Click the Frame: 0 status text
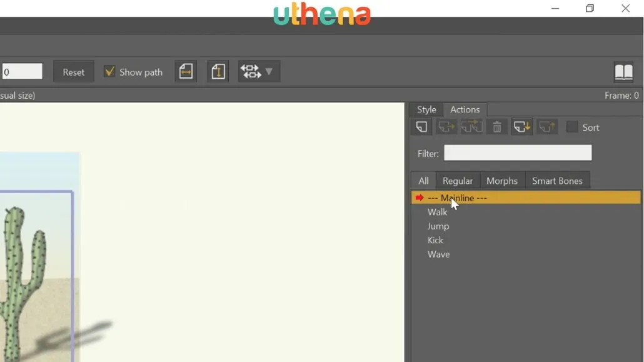Image resolution: width=644 pixels, height=362 pixels. tap(621, 95)
